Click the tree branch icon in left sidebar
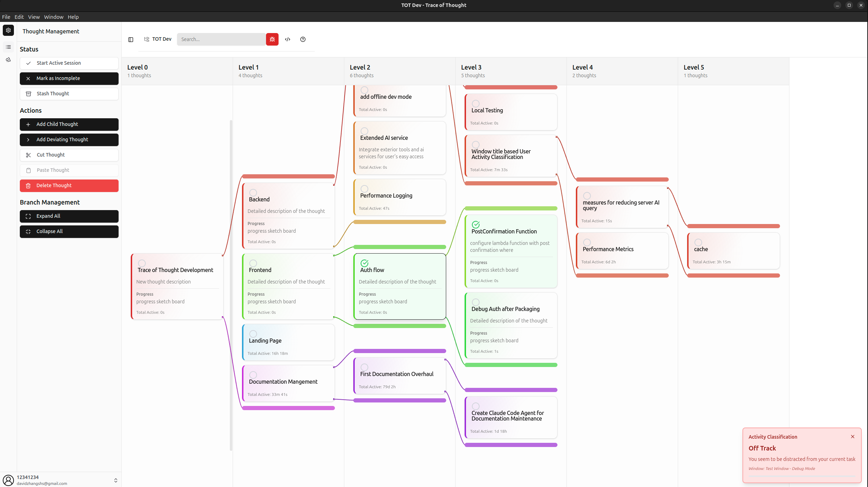This screenshot has width=868, height=487. coord(8,60)
